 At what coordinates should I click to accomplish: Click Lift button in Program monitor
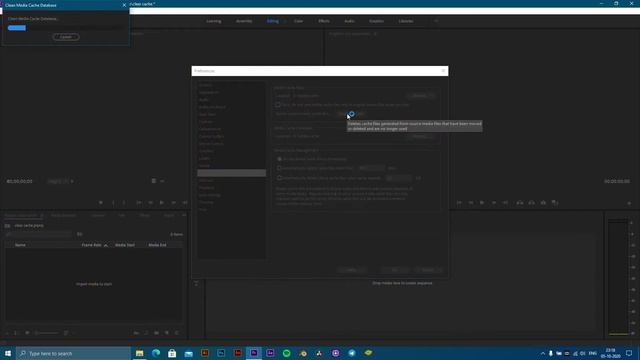pyautogui.click(x=520, y=202)
